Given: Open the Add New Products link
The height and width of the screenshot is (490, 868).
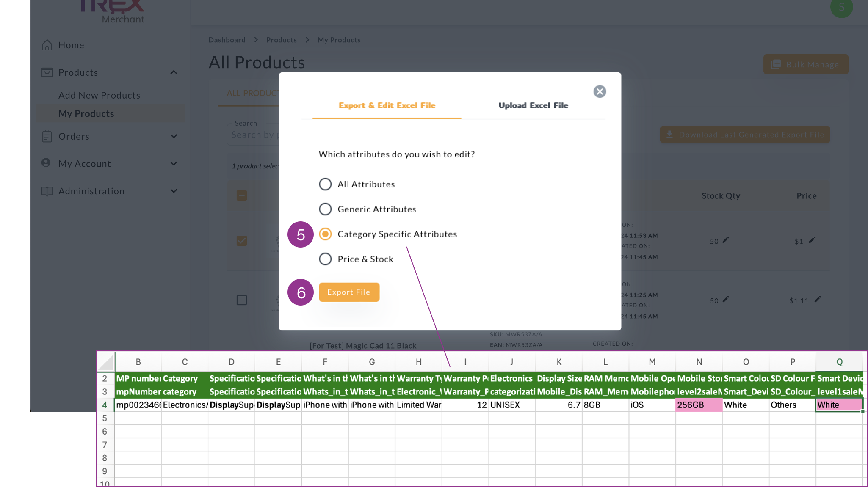Looking at the screenshot, I should pyautogui.click(x=99, y=95).
